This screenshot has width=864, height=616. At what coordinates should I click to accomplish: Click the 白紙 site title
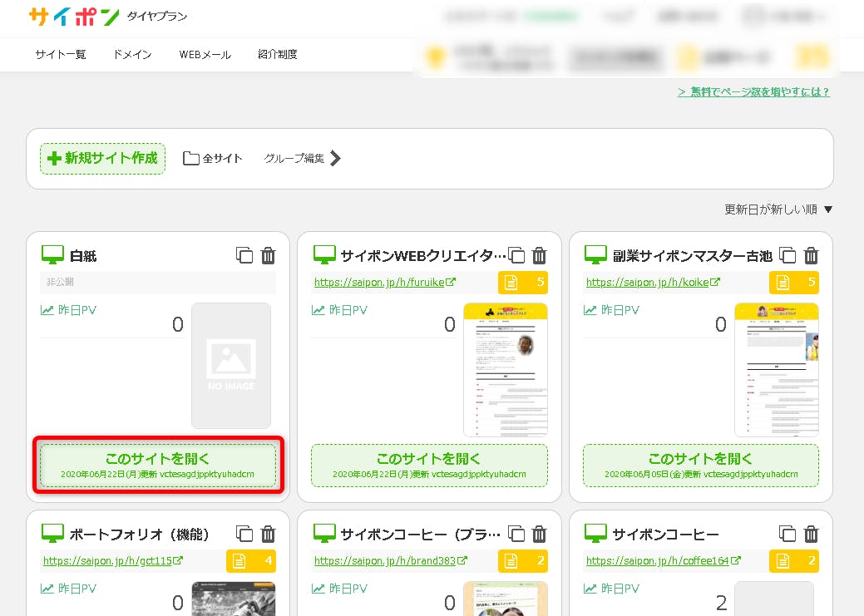pos(83,256)
